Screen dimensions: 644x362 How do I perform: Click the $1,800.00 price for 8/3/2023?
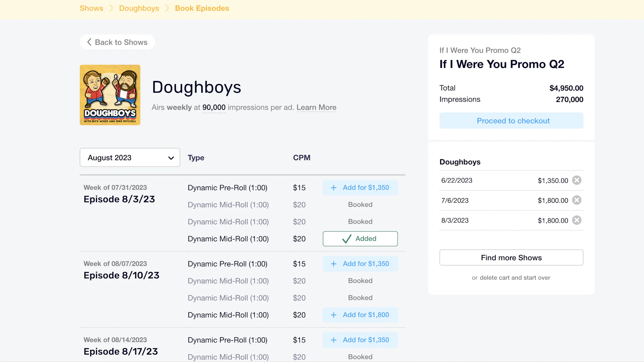pos(553,220)
